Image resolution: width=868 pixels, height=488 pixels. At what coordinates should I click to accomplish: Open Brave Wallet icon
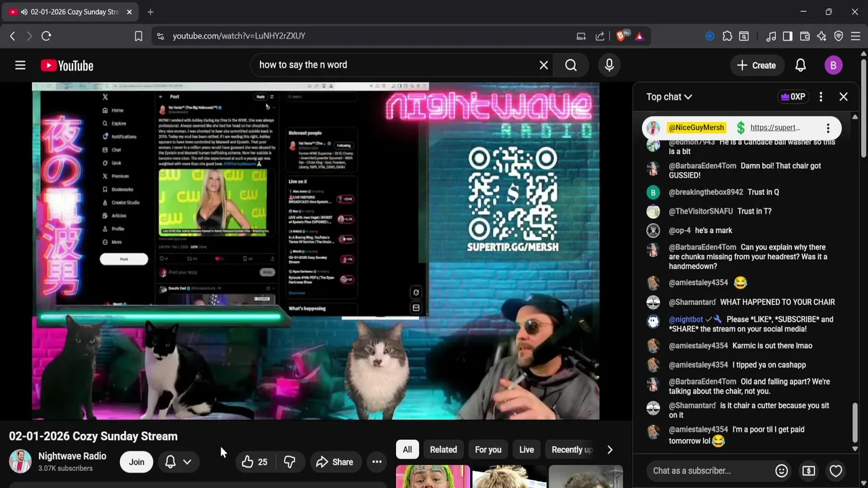805,36
